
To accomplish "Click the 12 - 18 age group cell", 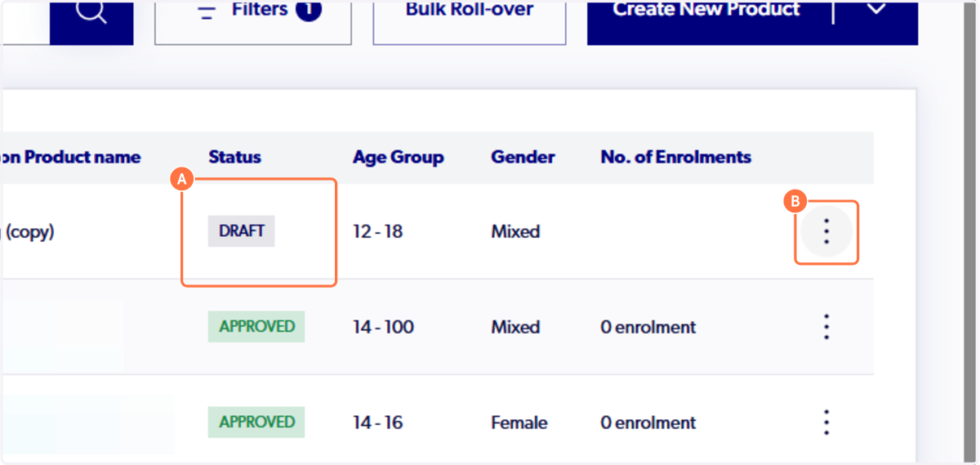I will (x=377, y=231).
